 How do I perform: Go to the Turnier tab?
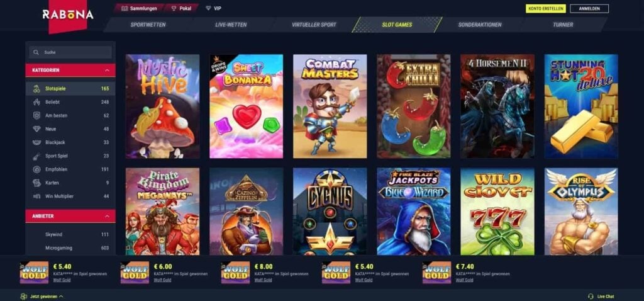pos(563,25)
